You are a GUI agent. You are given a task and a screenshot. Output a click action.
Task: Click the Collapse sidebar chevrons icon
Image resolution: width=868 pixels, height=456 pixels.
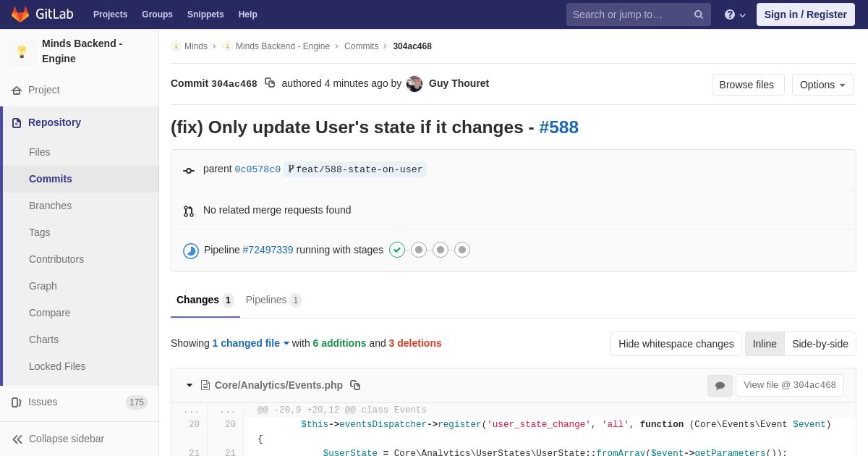[17, 439]
